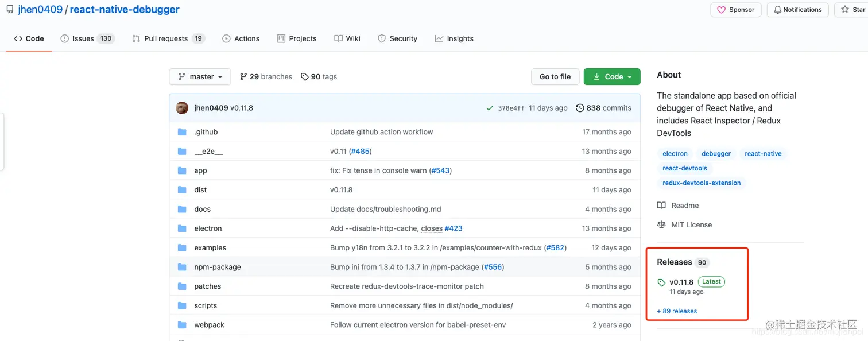Open the react-native-debugger repository link

125,10
